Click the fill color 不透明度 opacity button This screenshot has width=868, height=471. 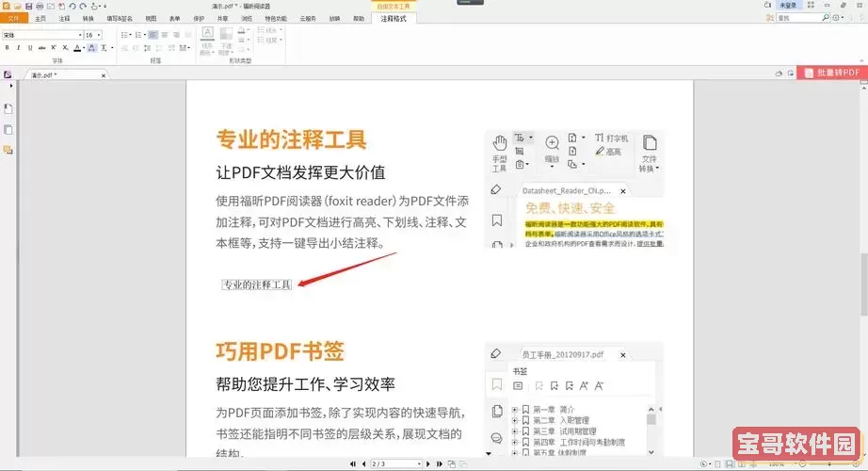226,41
